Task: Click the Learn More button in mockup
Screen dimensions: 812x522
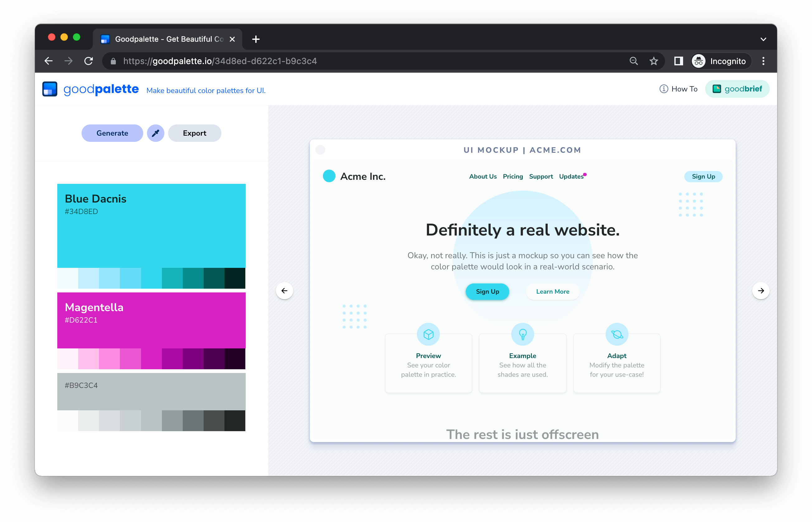Action: click(x=553, y=291)
